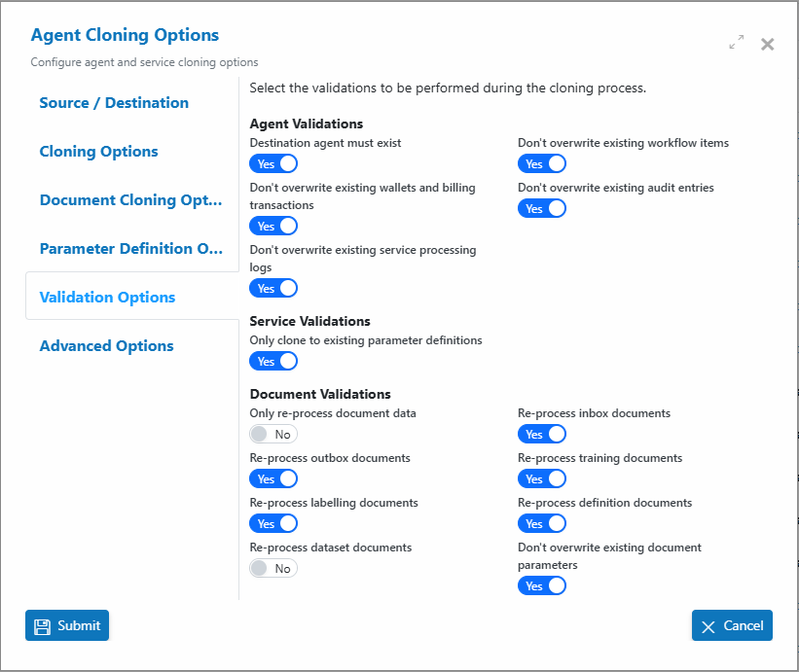Toggle Only clone to existing parameter definitions

coord(273,362)
